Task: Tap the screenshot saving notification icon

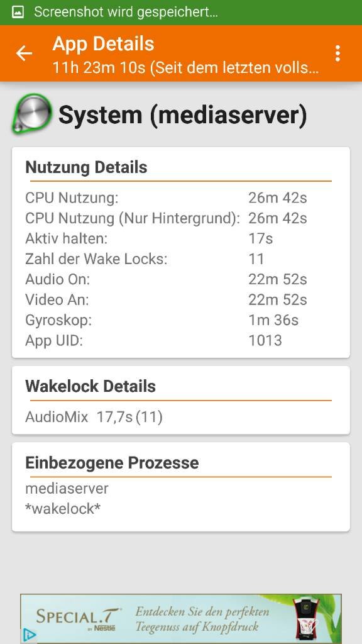Action: coord(18,13)
